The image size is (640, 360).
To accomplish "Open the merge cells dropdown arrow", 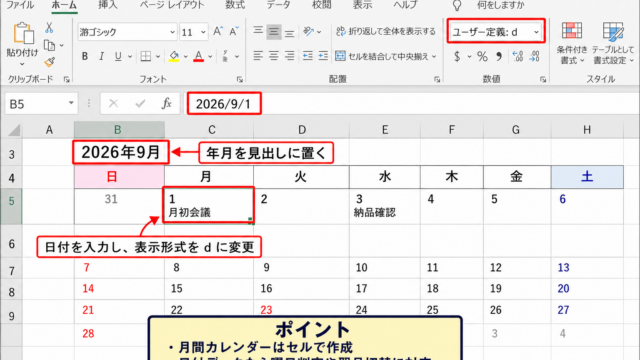I will point(434,56).
